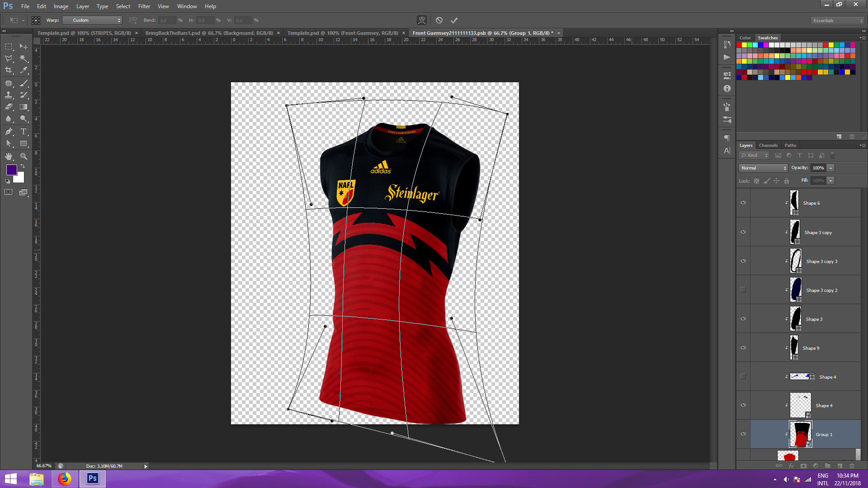Image resolution: width=868 pixels, height=488 pixels.
Task: Select the Eraser tool
Action: click(9, 107)
